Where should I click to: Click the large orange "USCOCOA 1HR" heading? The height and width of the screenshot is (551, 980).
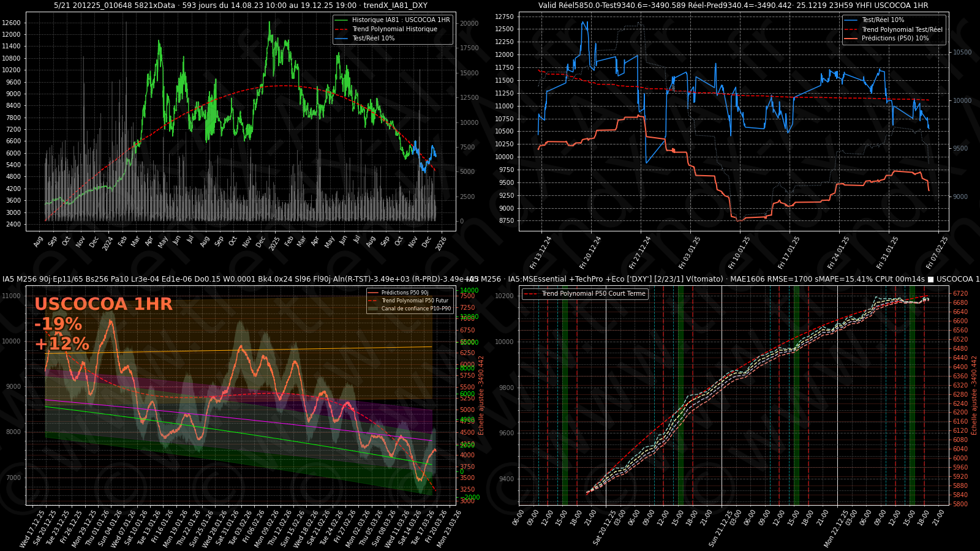point(104,304)
